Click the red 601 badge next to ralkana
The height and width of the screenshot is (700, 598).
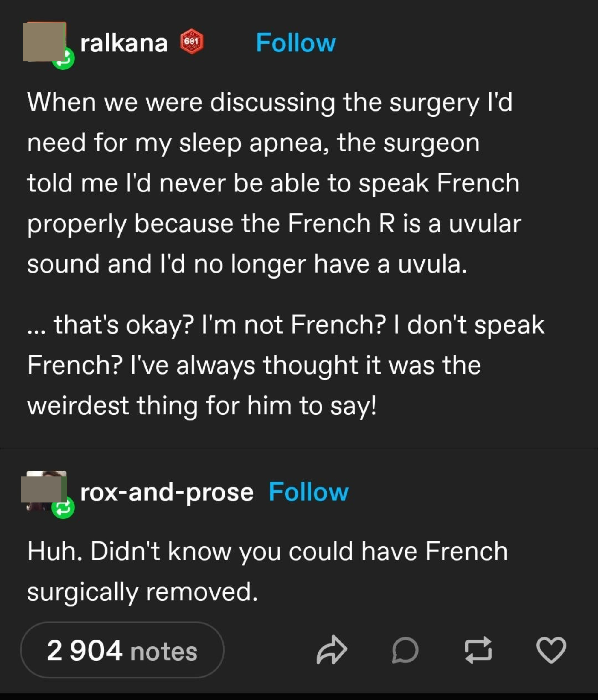click(191, 42)
